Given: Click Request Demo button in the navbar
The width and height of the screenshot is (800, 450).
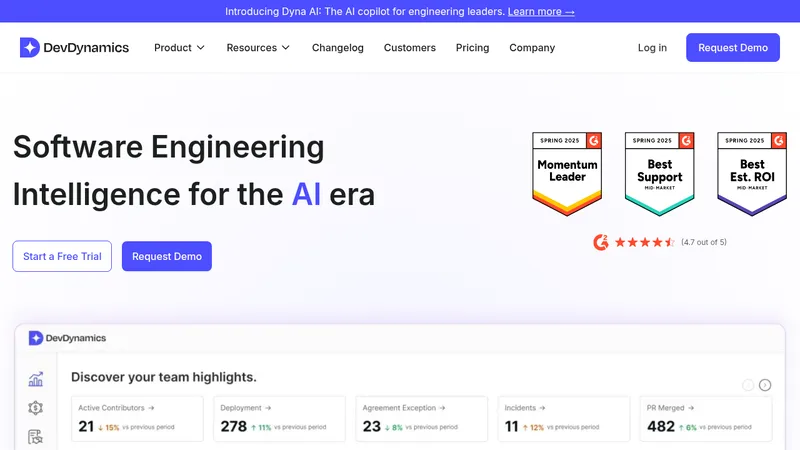Looking at the screenshot, I should [733, 47].
